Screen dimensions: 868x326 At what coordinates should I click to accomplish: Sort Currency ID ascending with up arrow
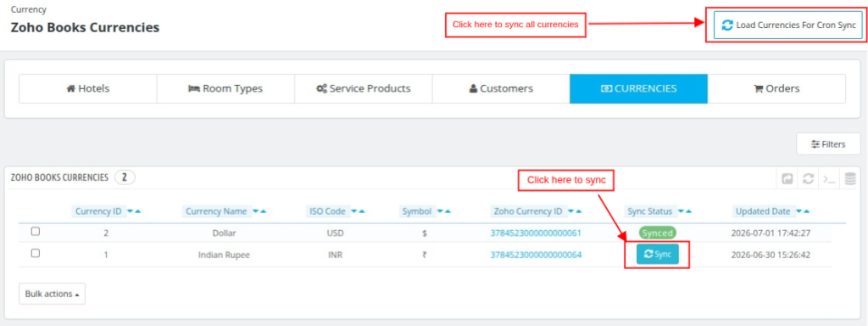coord(138,211)
